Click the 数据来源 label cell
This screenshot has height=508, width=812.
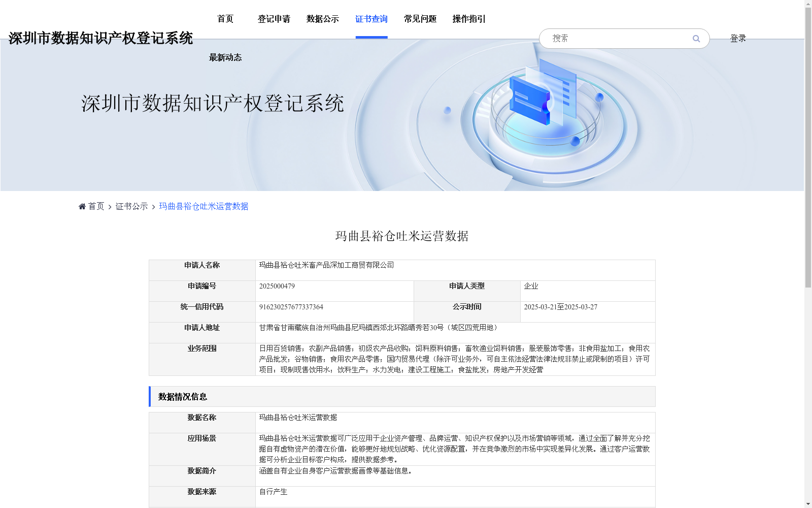tap(202, 497)
